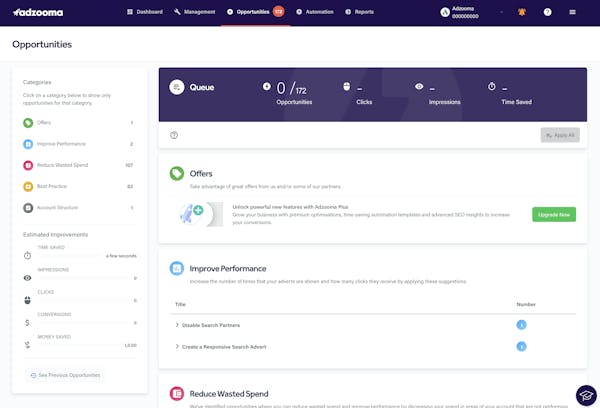Click the Clicks mouse icon in sidebar
The image size is (600, 408).
click(x=27, y=300)
